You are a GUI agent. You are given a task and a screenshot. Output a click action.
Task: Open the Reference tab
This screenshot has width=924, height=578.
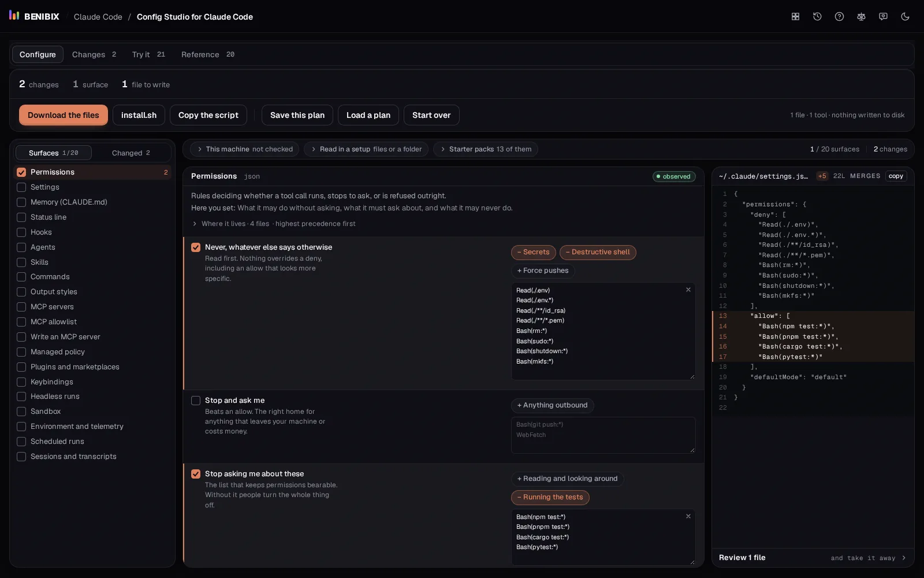pos(208,54)
